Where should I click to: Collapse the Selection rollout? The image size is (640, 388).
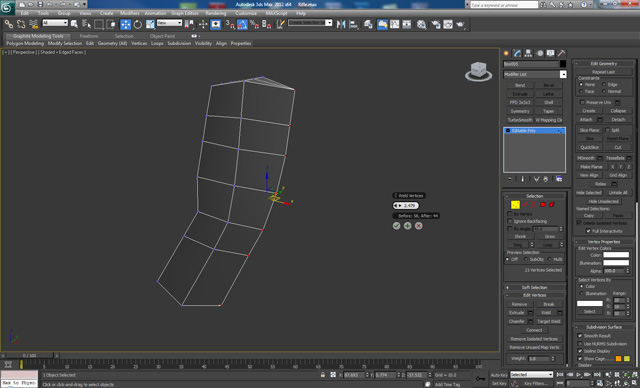pos(534,196)
